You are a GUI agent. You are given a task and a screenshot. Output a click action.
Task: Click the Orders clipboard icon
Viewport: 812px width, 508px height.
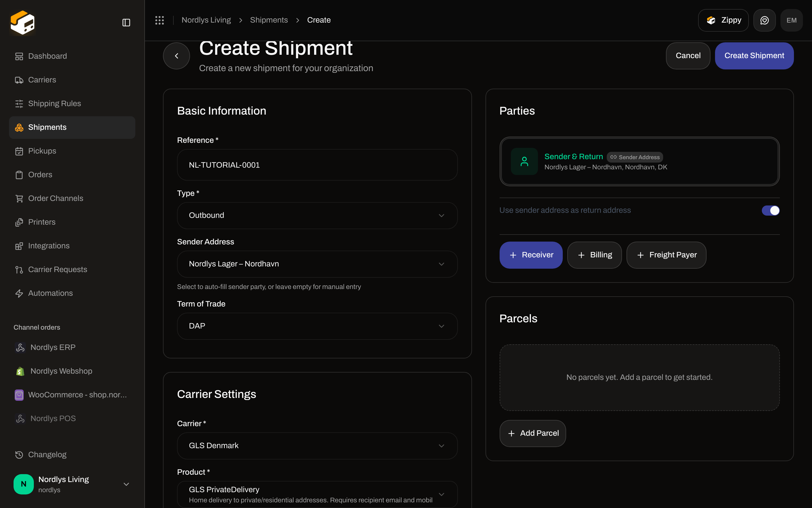tap(19, 175)
